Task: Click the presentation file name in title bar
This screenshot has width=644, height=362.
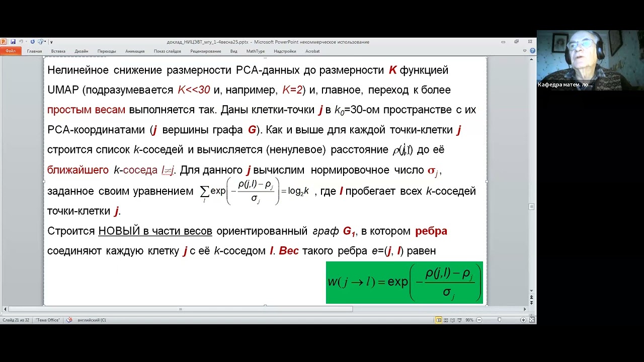Action: click(207, 42)
